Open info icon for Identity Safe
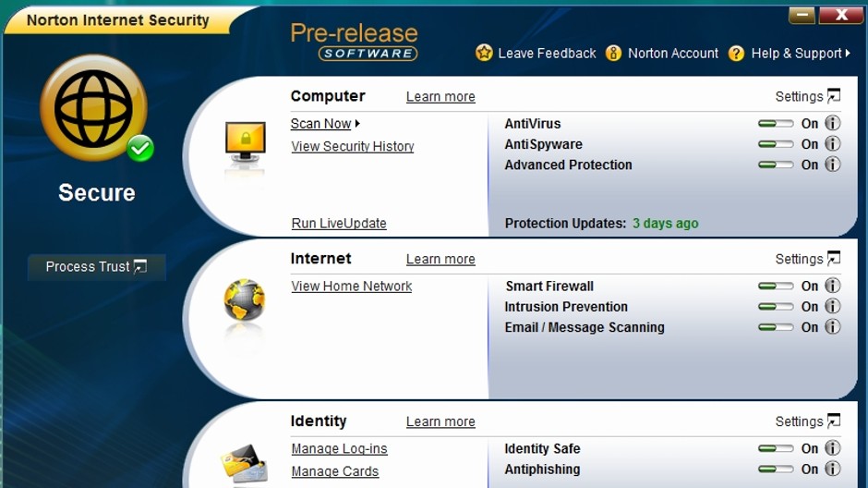868x488 pixels. click(833, 447)
